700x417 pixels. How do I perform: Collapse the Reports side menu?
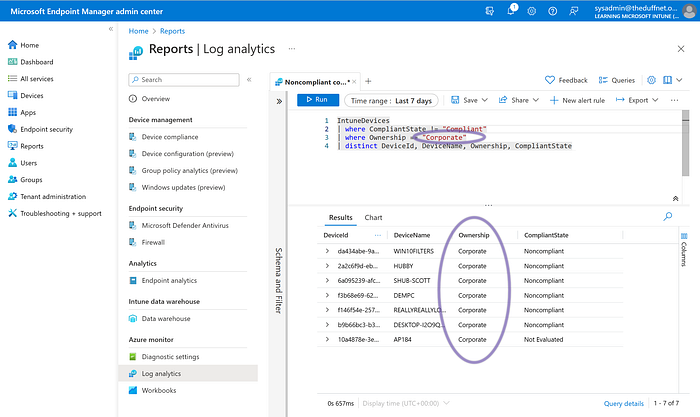point(249,79)
